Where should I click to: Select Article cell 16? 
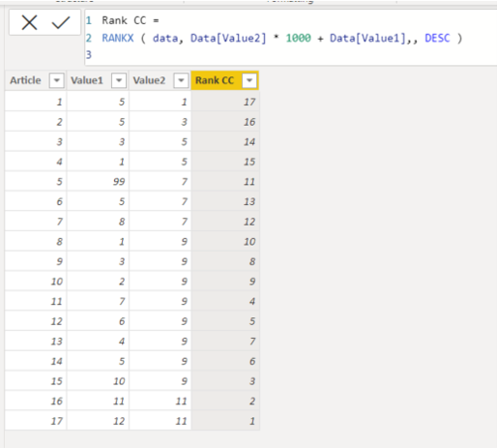[x=36, y=401]
